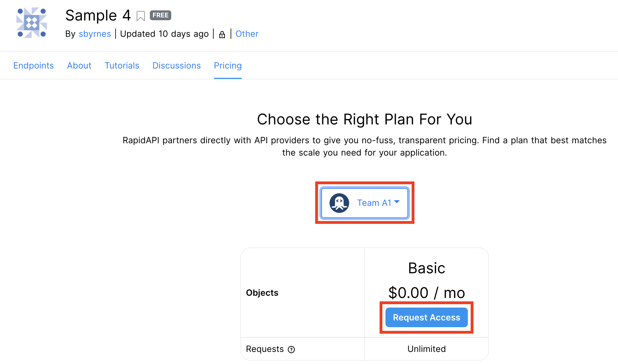The width and height of the screenshot is (618, 364).
Task: Open the Other category link
Action: pos(247,34)
